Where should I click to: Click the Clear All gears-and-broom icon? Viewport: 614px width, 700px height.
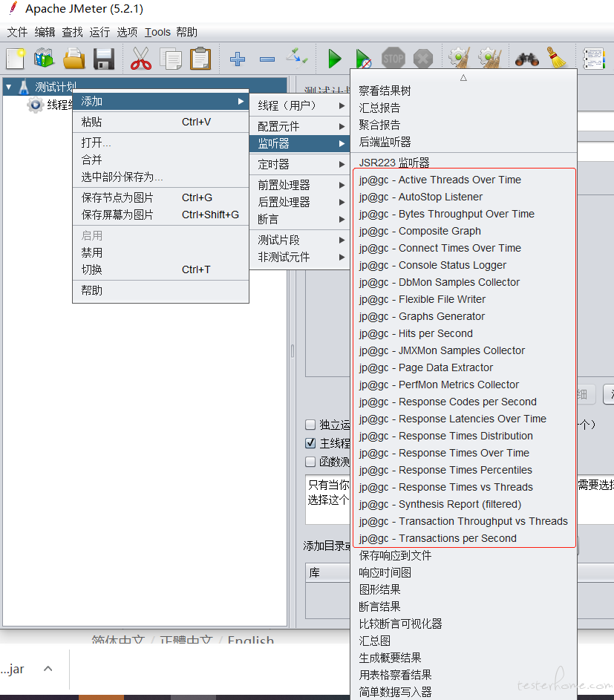tap(490, 58)
